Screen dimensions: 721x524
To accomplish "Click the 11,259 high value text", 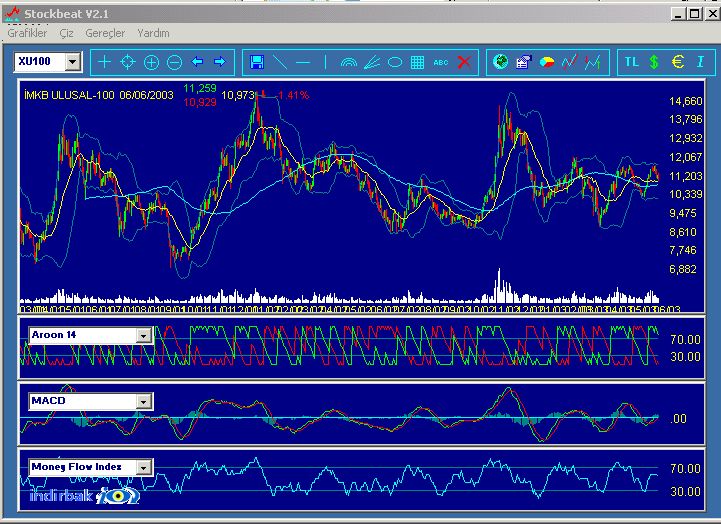I will pyautogui.click(x=200, y=88).
